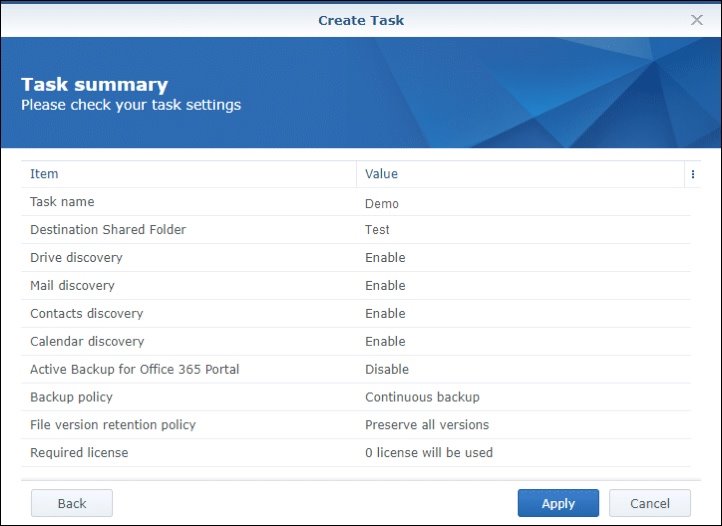Select the Contacts discovery row
722x526 pixels.
pos(86,314)
